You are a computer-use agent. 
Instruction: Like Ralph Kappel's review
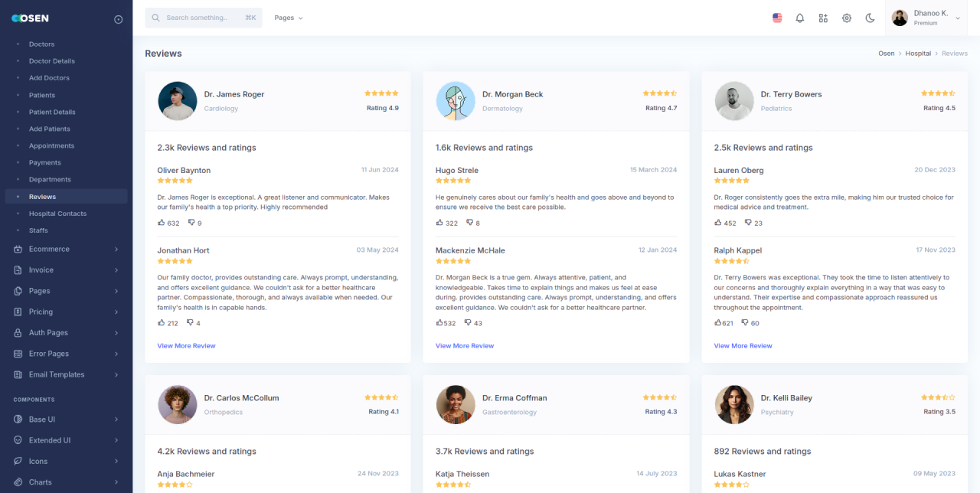pyautogui.click(x=718, y=322)
